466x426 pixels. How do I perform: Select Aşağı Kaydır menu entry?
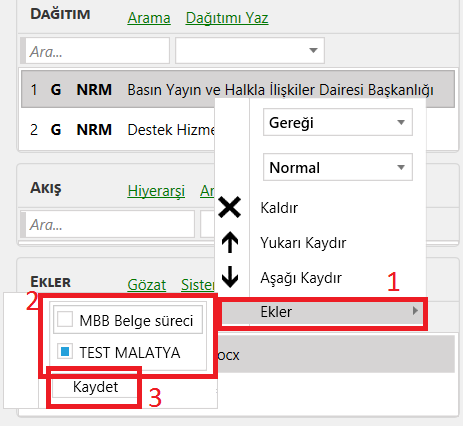click(x=301, y=278)
